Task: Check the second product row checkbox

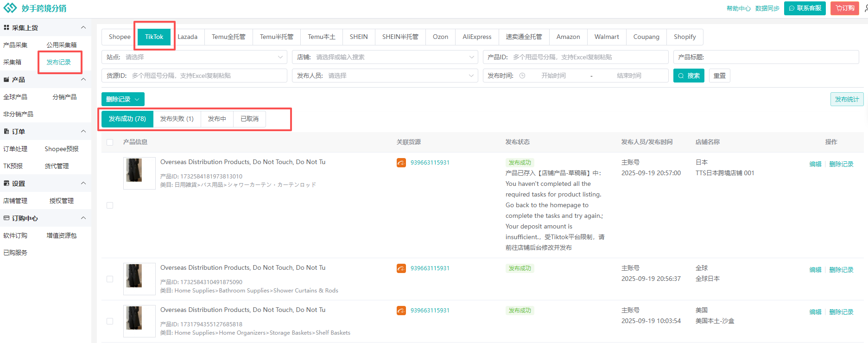Action: pyautogui.click(x=110, y=279)
